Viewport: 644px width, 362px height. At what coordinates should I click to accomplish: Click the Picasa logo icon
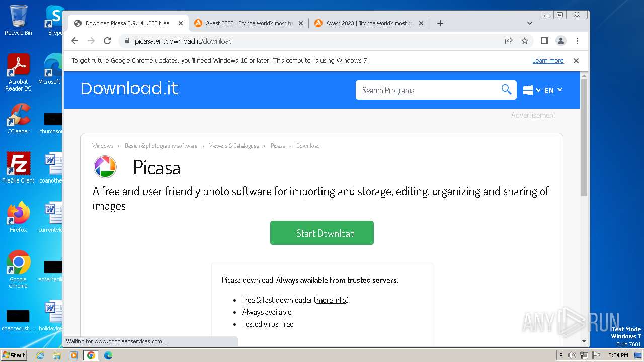[x=105, y=167]
